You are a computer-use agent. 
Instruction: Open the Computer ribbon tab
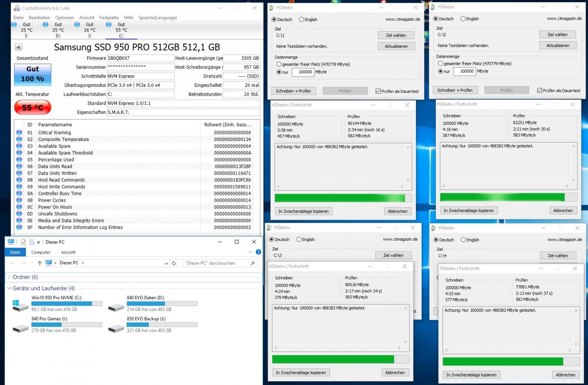pyautogui.click(x=41, y=252)
